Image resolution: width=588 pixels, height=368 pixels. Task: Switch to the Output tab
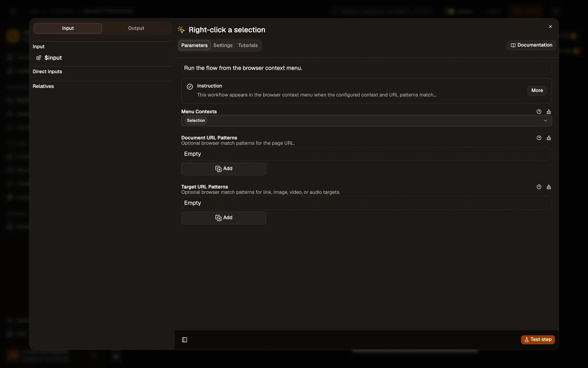(136, 28)
